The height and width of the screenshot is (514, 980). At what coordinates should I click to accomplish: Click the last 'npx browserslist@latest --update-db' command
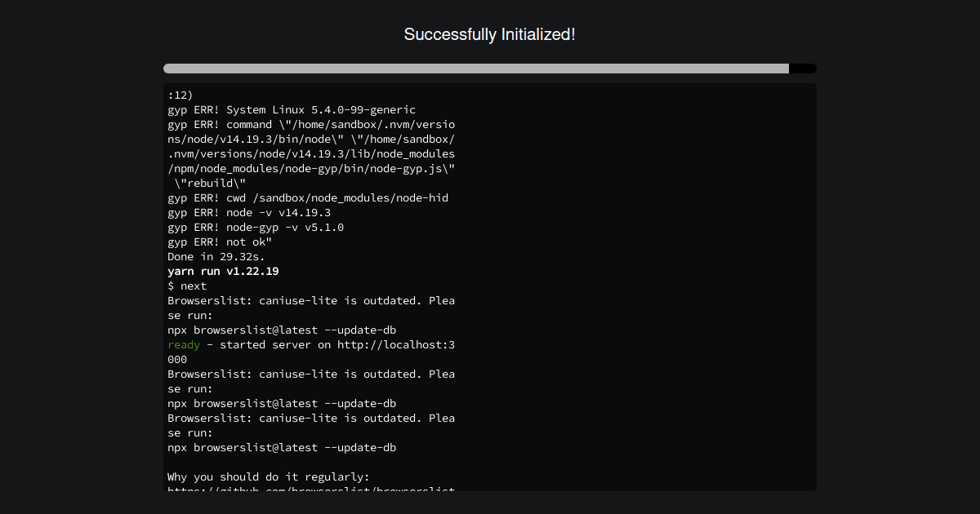click(282, 448)
